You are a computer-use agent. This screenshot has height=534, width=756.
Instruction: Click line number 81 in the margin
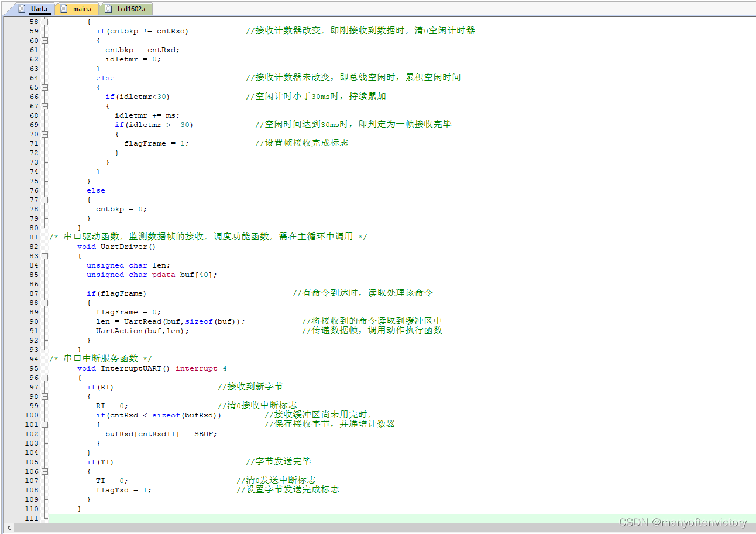33,237
